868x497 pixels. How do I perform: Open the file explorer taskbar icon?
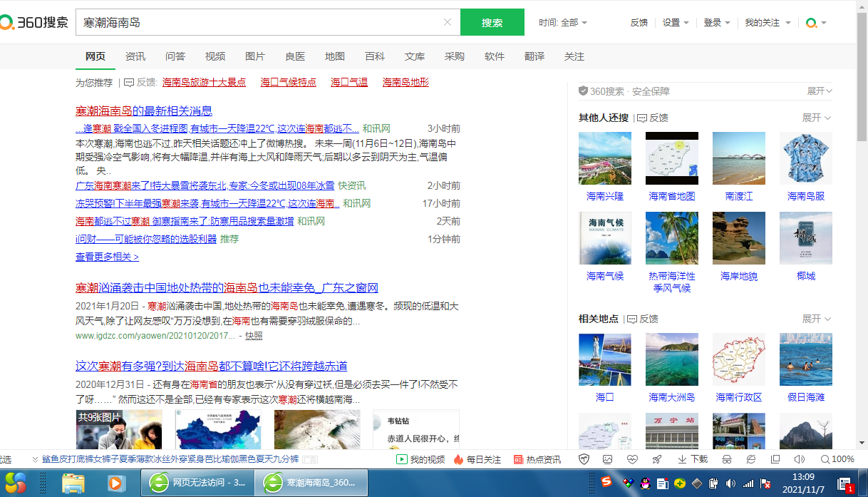tap(73, 483)
